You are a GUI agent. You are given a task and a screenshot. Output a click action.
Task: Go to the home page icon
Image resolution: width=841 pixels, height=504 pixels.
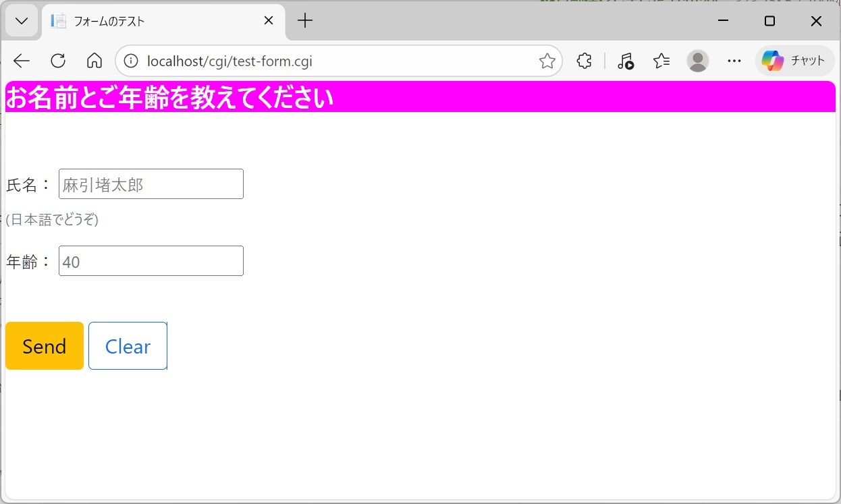point(94,61)
